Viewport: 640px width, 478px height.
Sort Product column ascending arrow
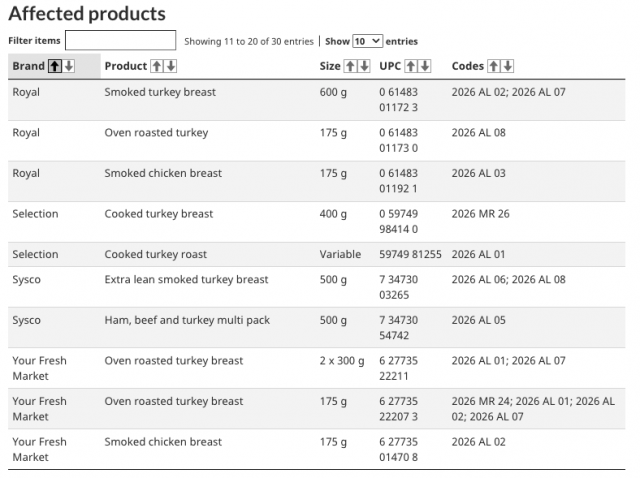(x=156, y=66)
